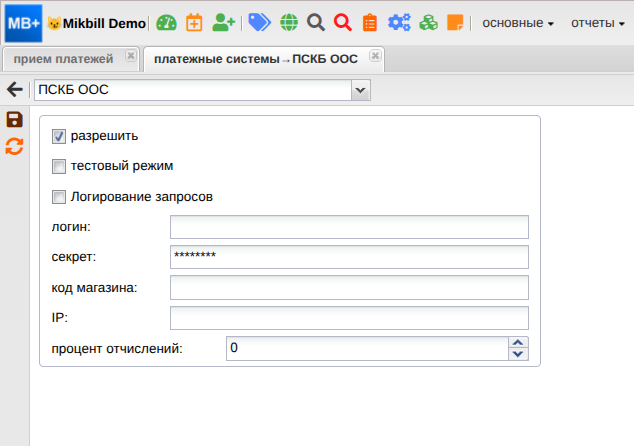The width and height of the screenshot is (634, 446).
Task: Toggle the разрешить checkbox
Action: (x=59, y=136)
